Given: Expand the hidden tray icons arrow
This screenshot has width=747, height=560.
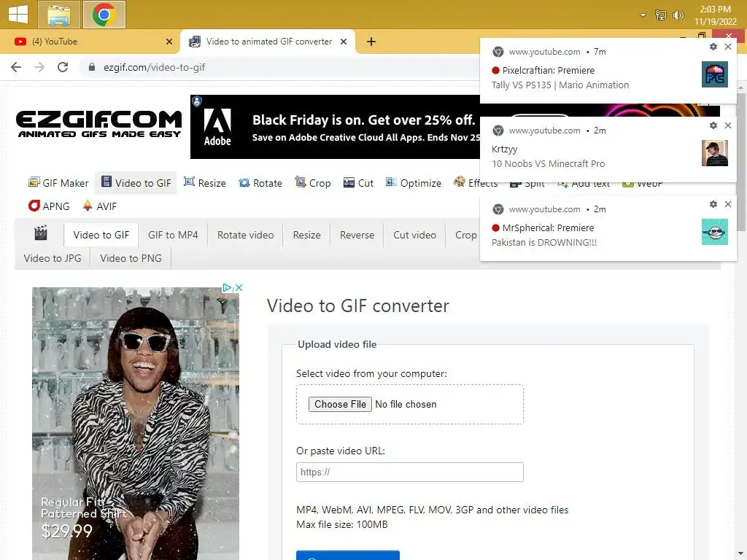Looking at the screenshot, I should pos(643,15).
